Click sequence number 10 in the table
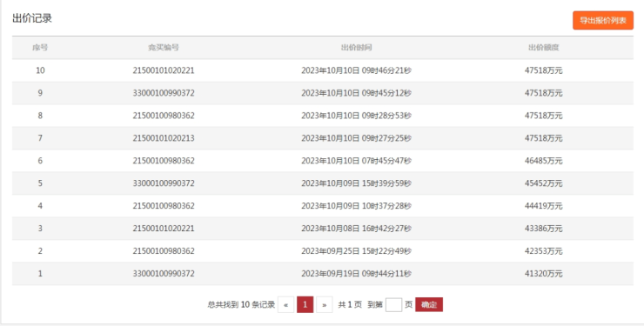Screen dimensions: 644x326 (40, 70)
